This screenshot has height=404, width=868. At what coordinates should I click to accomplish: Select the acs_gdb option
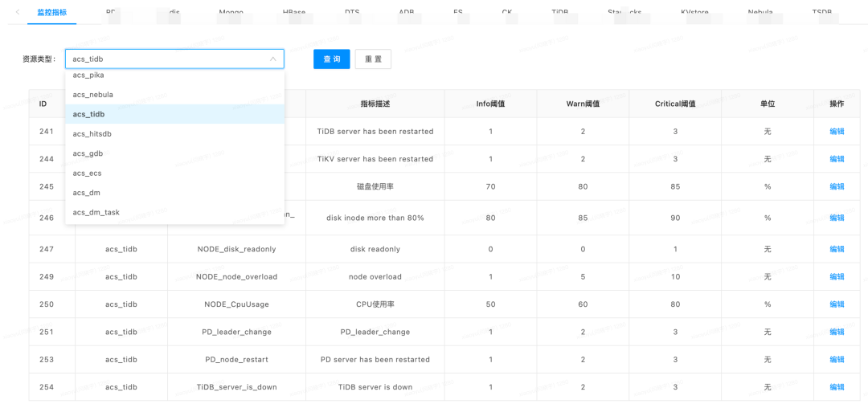[x=88, y=153]
